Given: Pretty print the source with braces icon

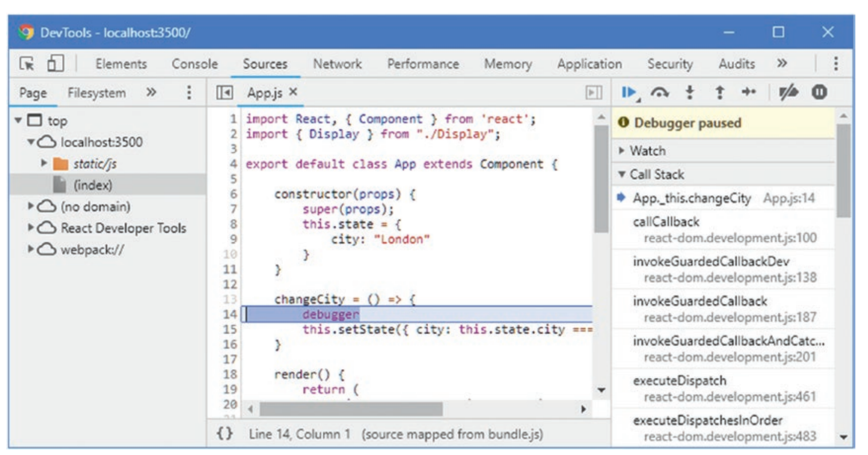Looking at the screenshot, I should click(x=225, y=433).
